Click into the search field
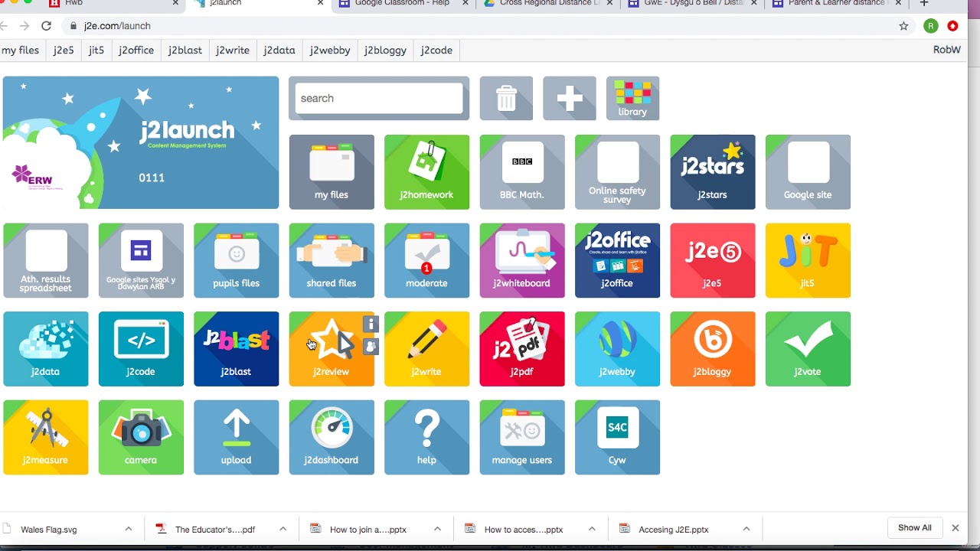This screenshot has height=551, width=980. (x=379, y=98)
